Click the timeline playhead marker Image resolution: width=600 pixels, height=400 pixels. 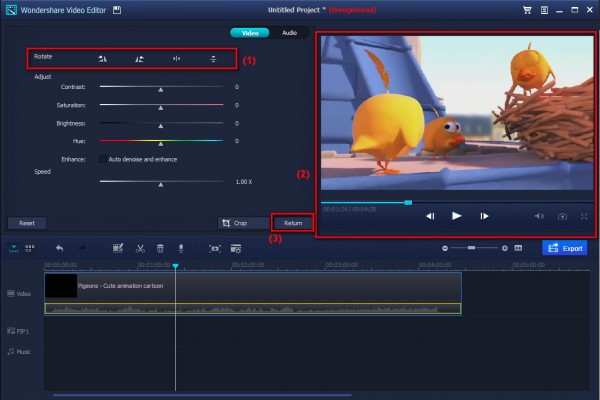click(175, 266)
